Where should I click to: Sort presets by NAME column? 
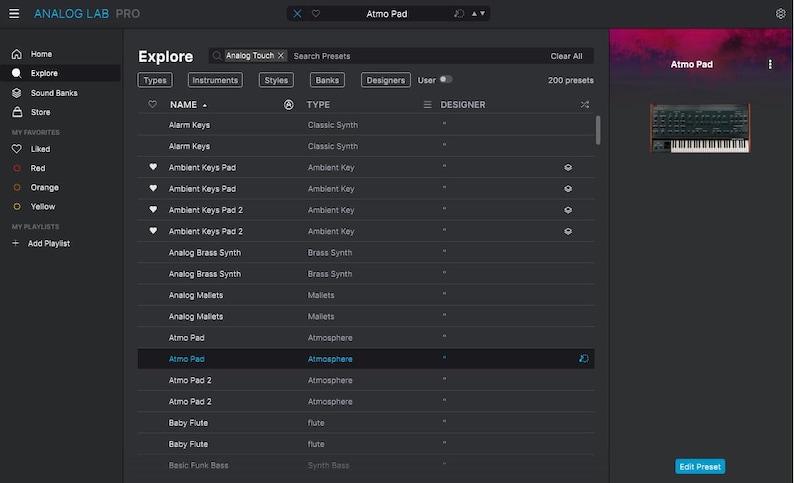tap(188, 105)
